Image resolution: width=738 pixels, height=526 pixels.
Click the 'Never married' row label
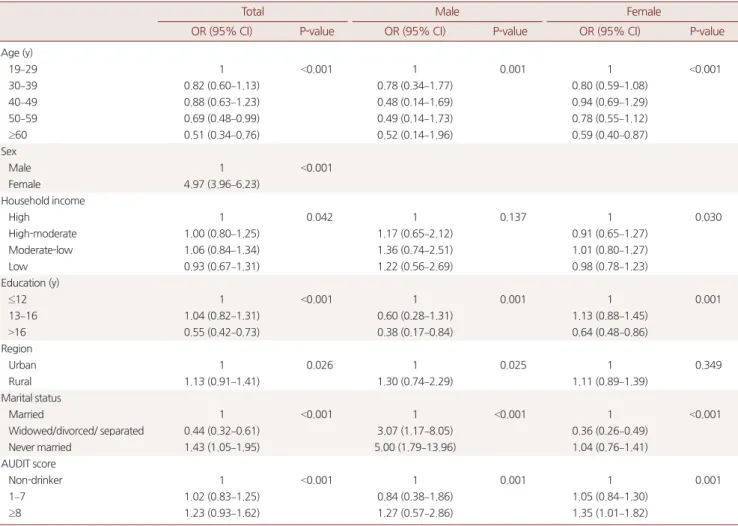point(40,447)
